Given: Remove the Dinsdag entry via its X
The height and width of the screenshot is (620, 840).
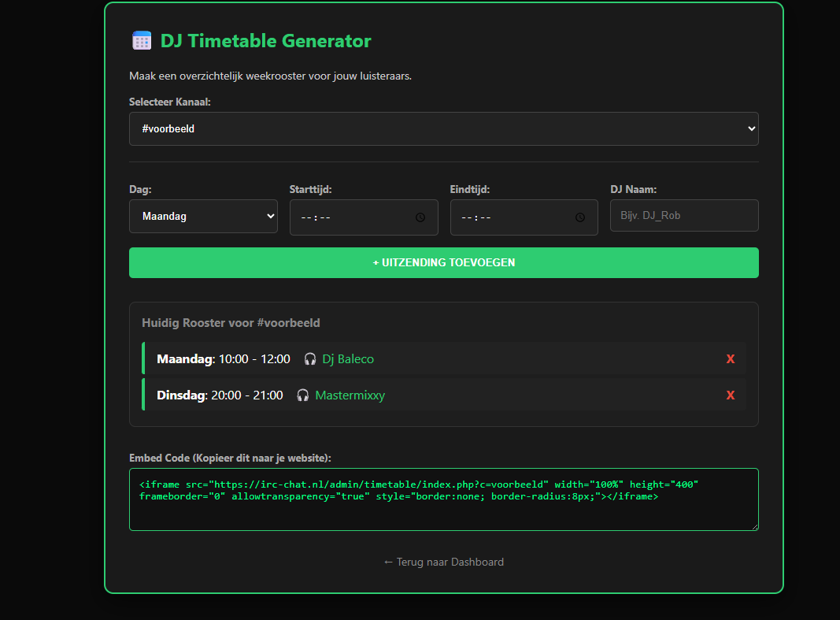Looking at the screenshot, I should click(731, 395).
